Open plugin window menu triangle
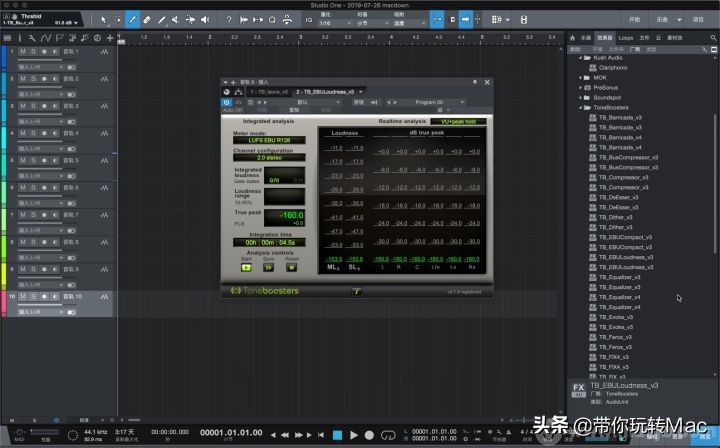720x448 pixels. (x=225, y=82)
